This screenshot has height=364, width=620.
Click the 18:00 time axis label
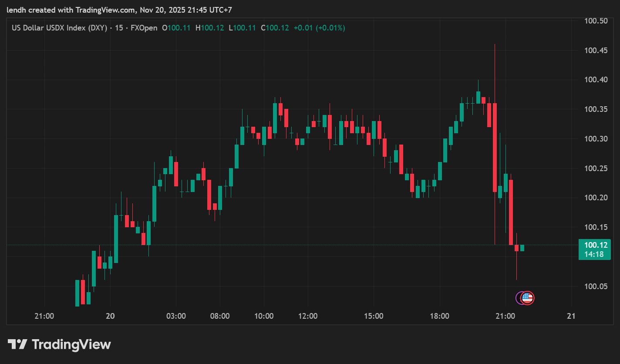pos(439,316)
